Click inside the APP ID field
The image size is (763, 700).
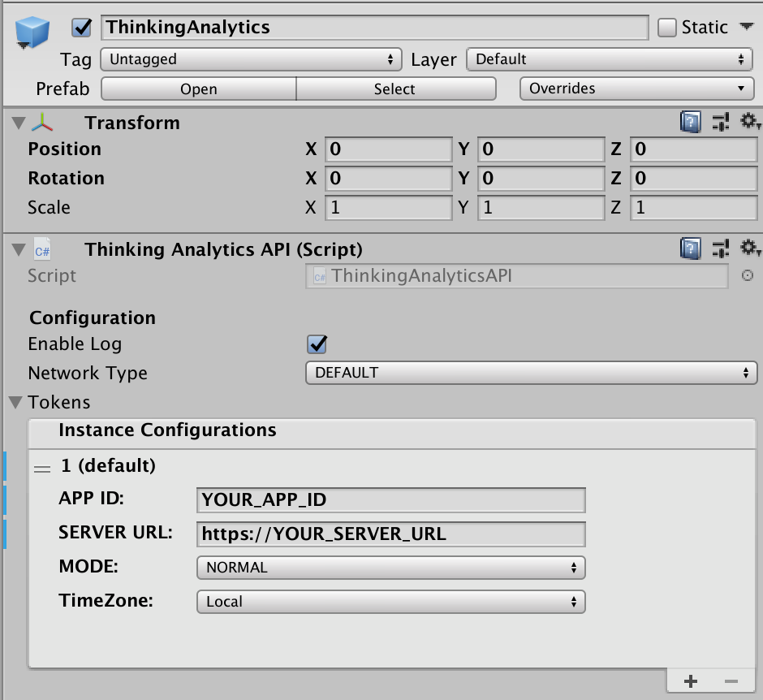pos(390,499)
